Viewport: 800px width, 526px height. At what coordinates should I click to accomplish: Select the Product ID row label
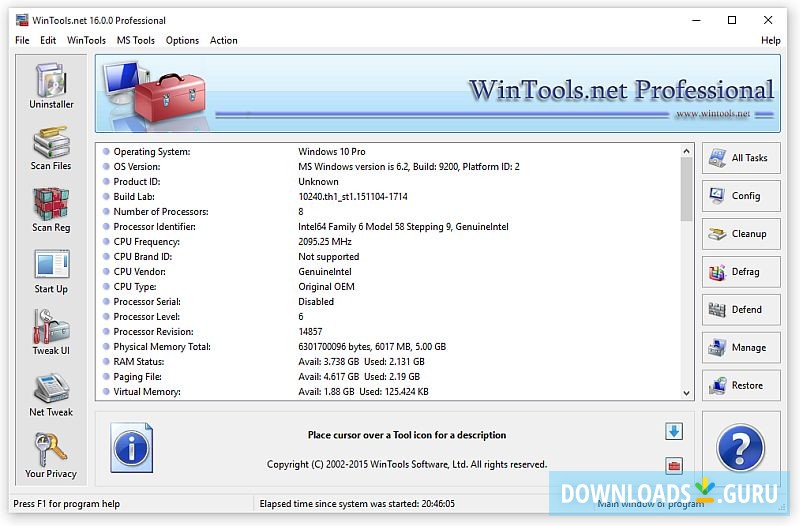click(x=137, y=182)
